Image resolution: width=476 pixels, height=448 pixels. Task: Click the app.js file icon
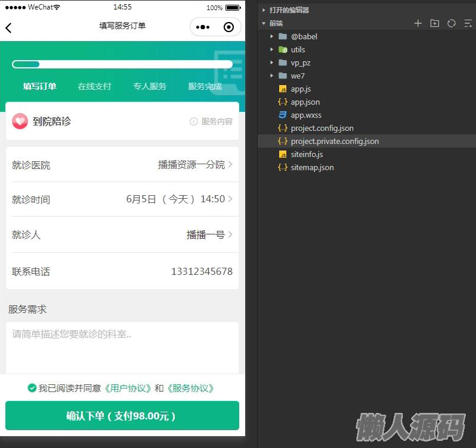tap(283, 89)
